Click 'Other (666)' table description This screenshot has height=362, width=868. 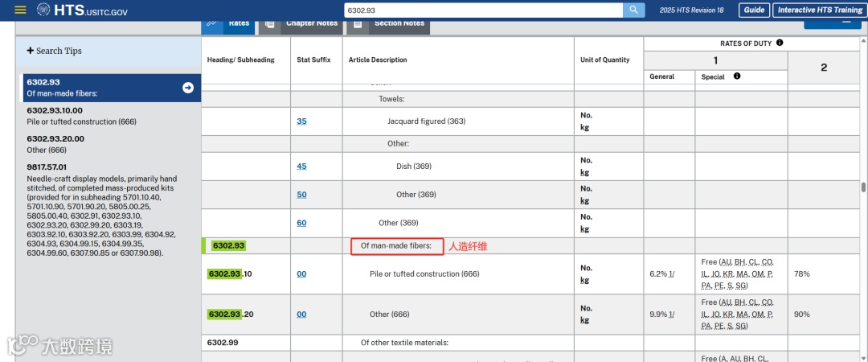click(x=390, y=315)
